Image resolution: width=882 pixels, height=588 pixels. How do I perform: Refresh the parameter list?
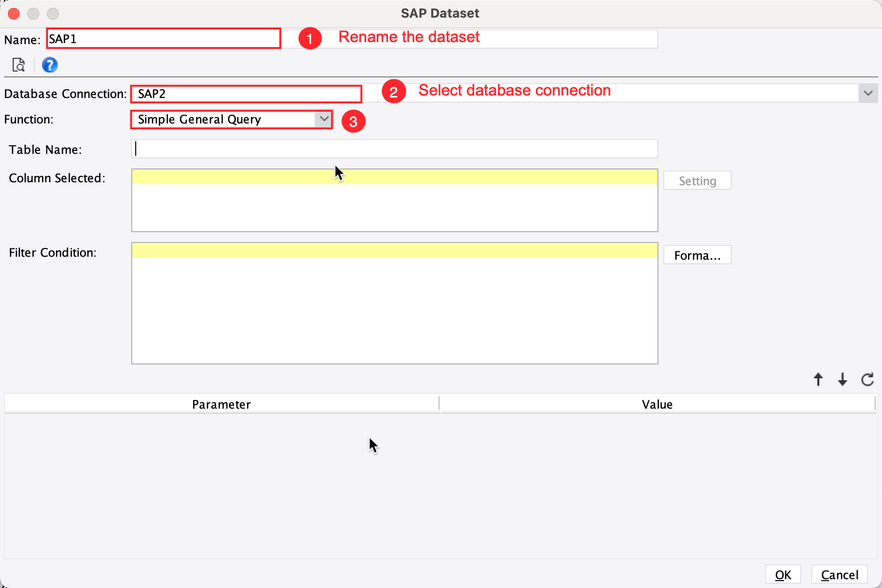coord(867,379)
